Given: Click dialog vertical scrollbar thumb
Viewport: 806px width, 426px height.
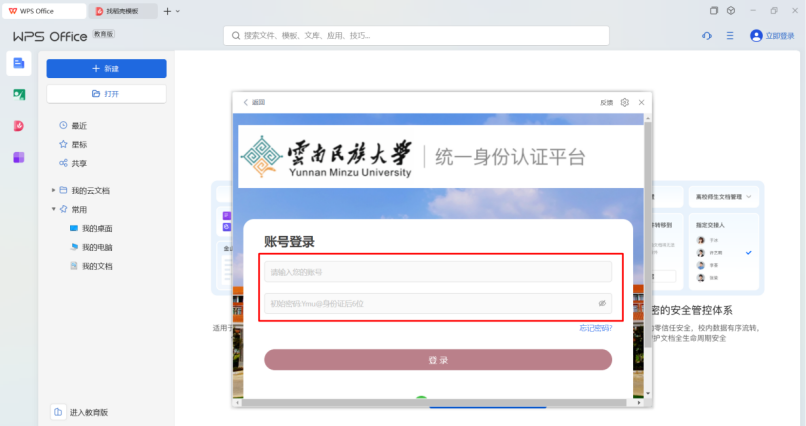Looking at the screenshot, I should (x=648, y=234).
